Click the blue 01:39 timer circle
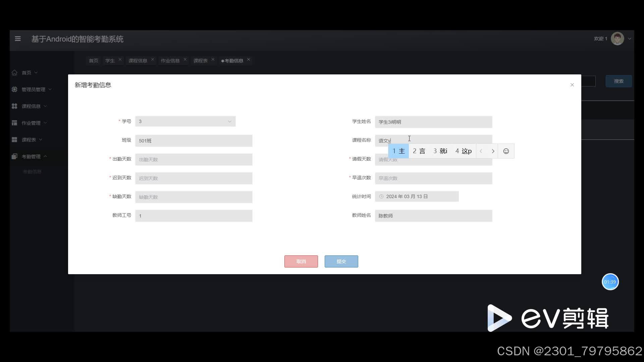Image resolution: width=644 pixels, height=362 pixels. coord(610,282)
